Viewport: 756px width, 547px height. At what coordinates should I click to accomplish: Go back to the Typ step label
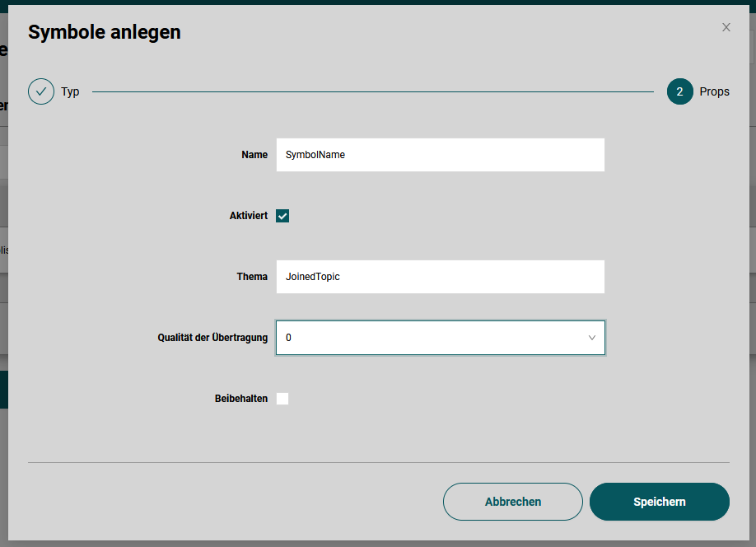[x=70, y=91]
